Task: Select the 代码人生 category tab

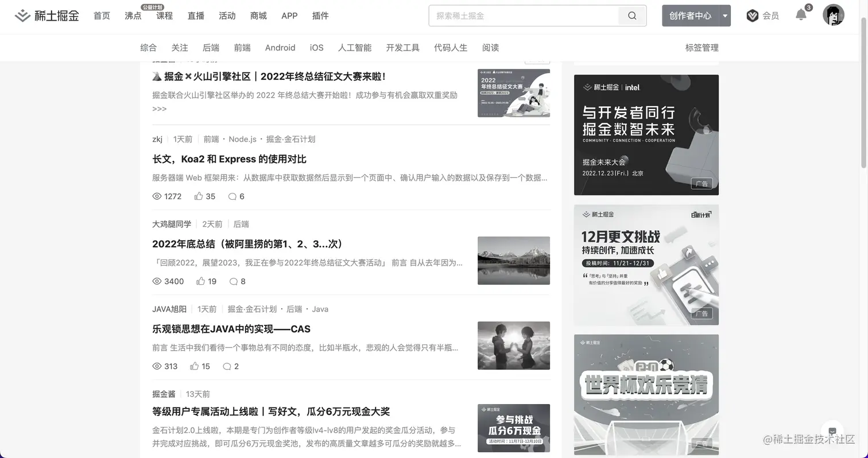Action: (451, 48)
